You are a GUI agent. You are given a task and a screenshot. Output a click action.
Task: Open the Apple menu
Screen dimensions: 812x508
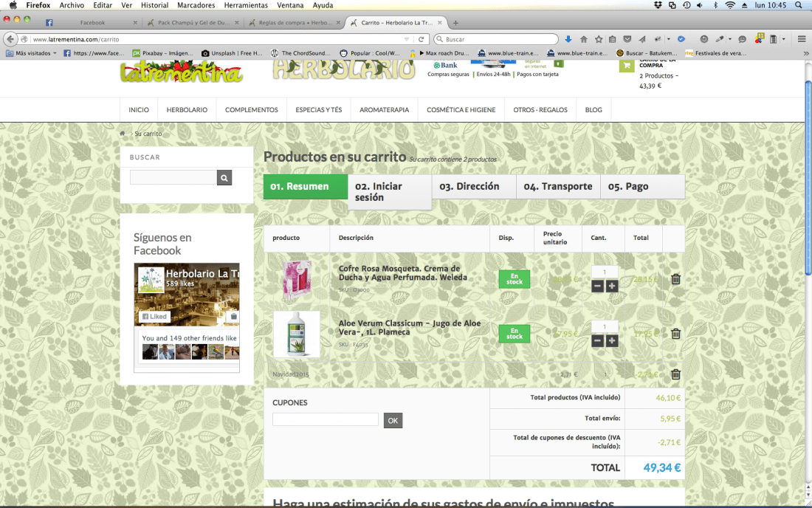tap(13, 5)
